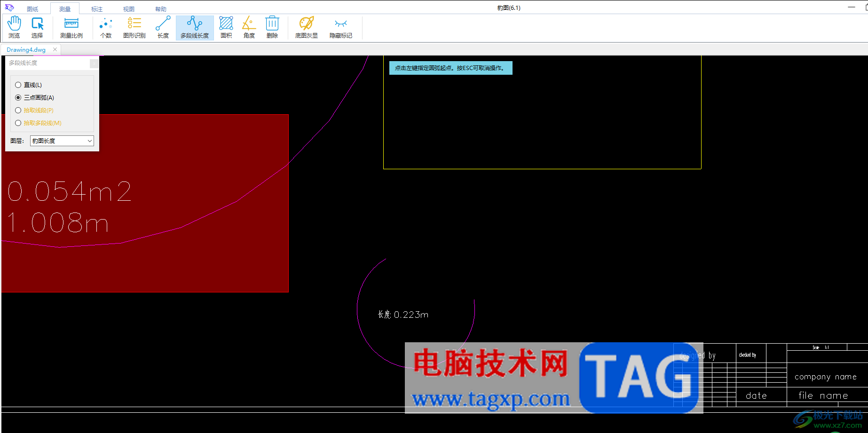Select the 长度 (length) tool
The image size is (868, 433).
[163, 27]
